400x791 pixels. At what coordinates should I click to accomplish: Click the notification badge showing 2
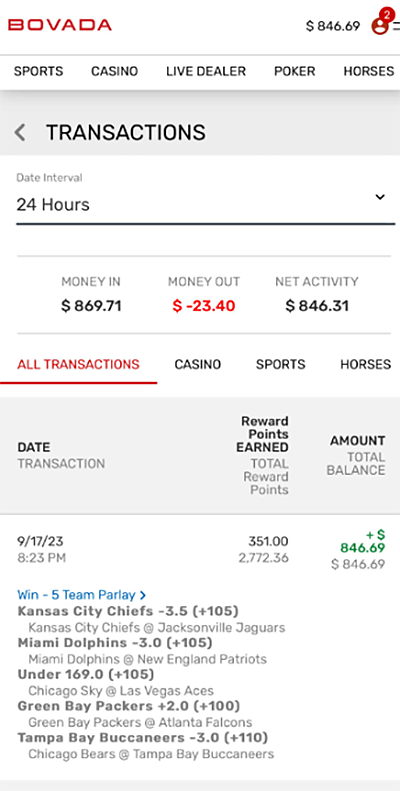point(387,15)
